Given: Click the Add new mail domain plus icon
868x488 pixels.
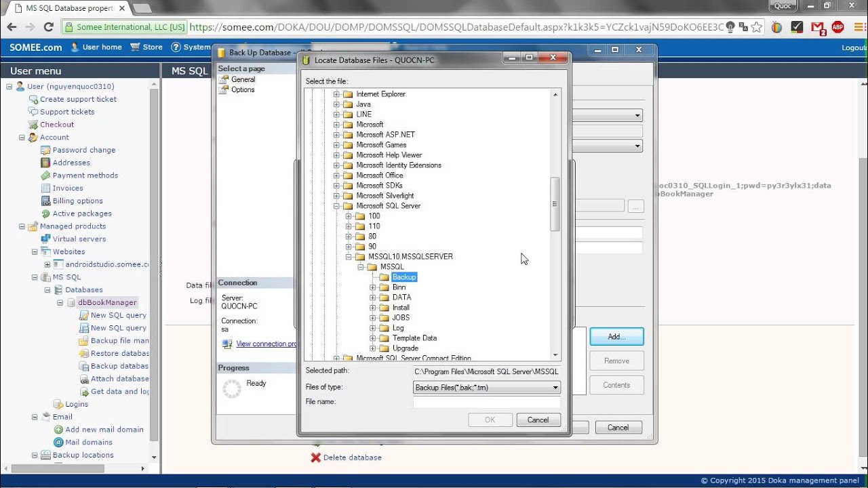Looking at the screenshot, I should pos(58,430).
